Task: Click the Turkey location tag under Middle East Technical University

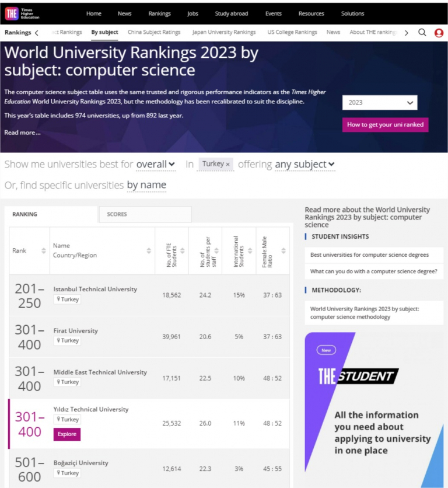Action: (67, 382)
